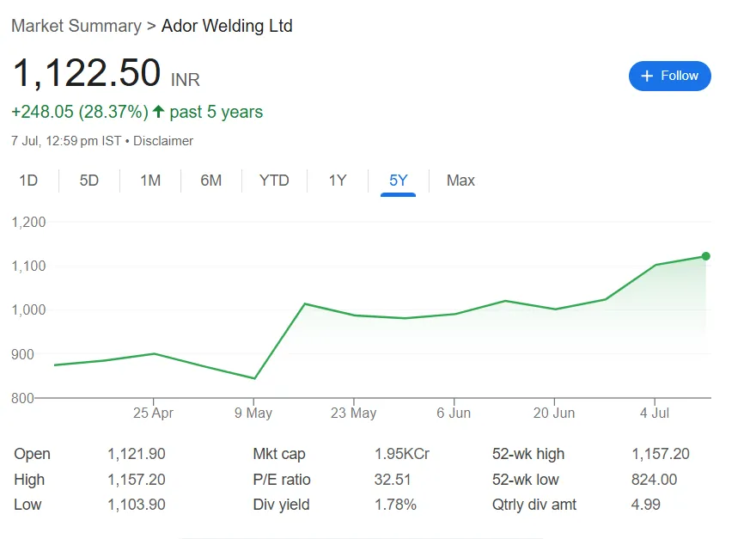
Task: Show the Max time range chart
Action: (460, 181)
